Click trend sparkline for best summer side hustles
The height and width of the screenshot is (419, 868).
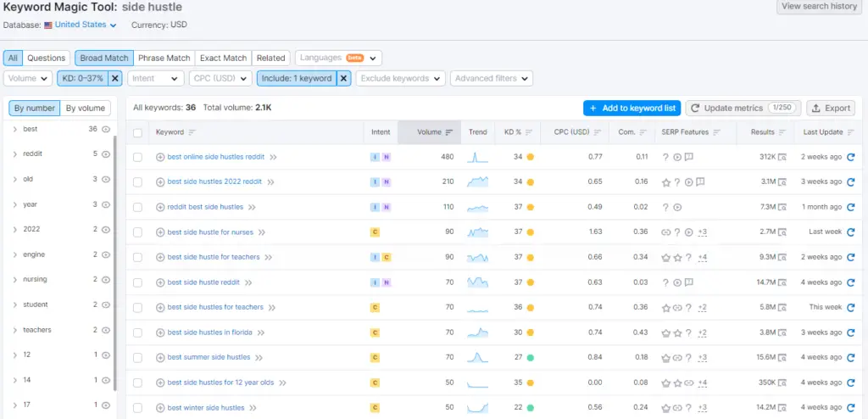pos(478,357)
